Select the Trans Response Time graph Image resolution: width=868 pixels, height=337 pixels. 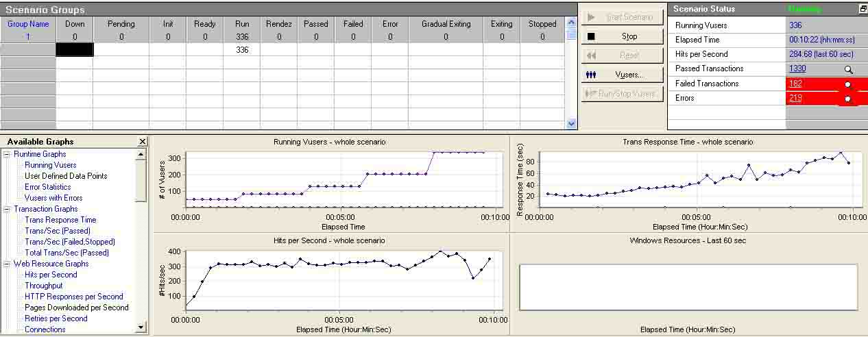[688, 183]
